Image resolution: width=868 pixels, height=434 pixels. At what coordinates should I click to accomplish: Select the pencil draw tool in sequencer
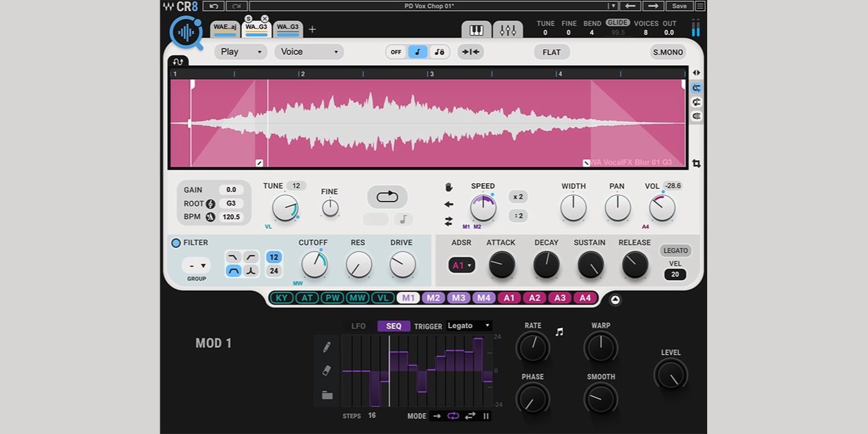coord(327,347)
